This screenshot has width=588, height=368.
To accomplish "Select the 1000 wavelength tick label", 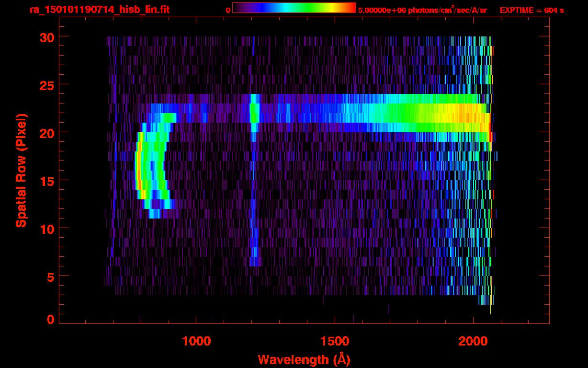I will click(196, 341).
